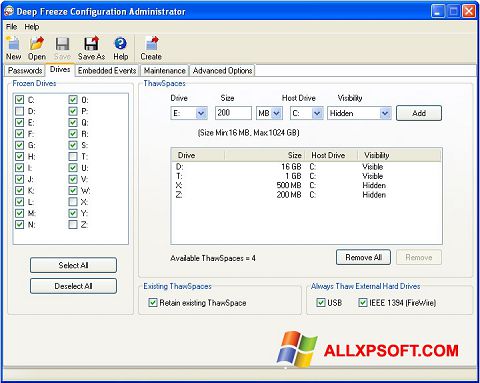Open the Host Drive dropdown

317,113
